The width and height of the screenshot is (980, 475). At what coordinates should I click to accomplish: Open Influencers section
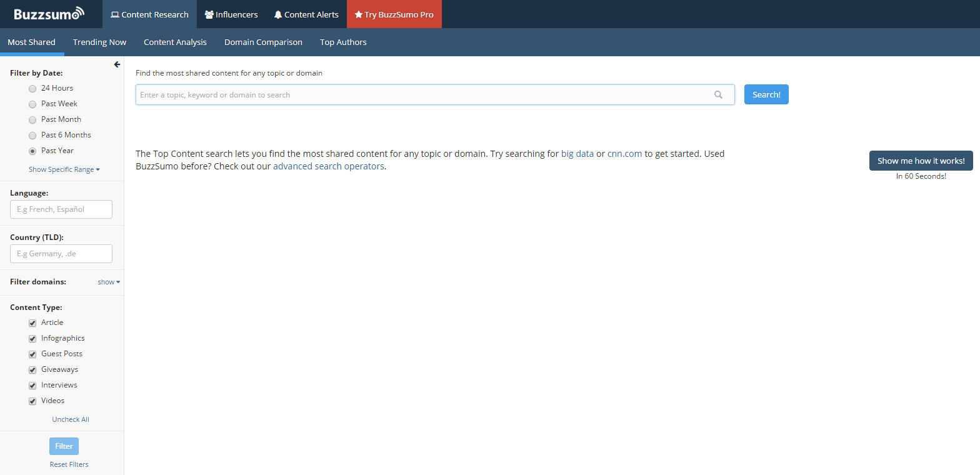point(231,14)
